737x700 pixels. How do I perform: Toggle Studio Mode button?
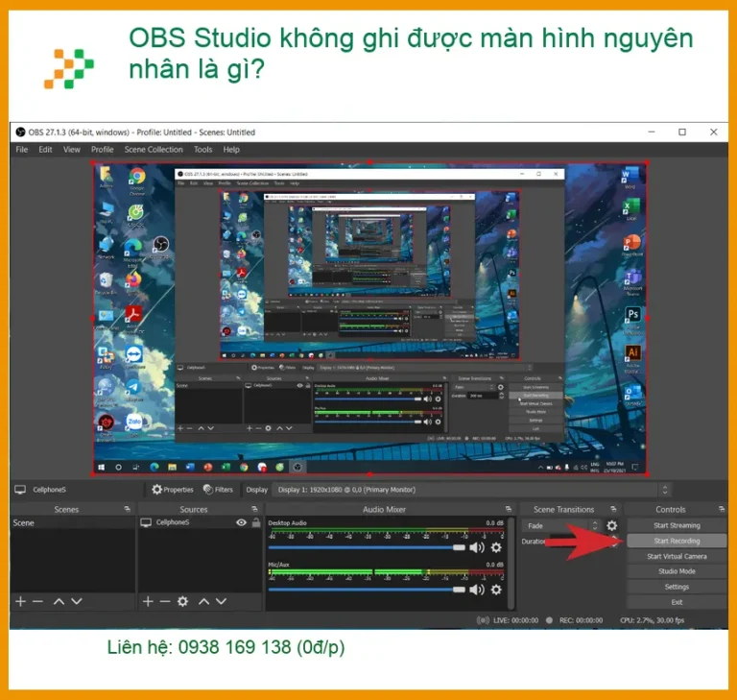[677, 571]
